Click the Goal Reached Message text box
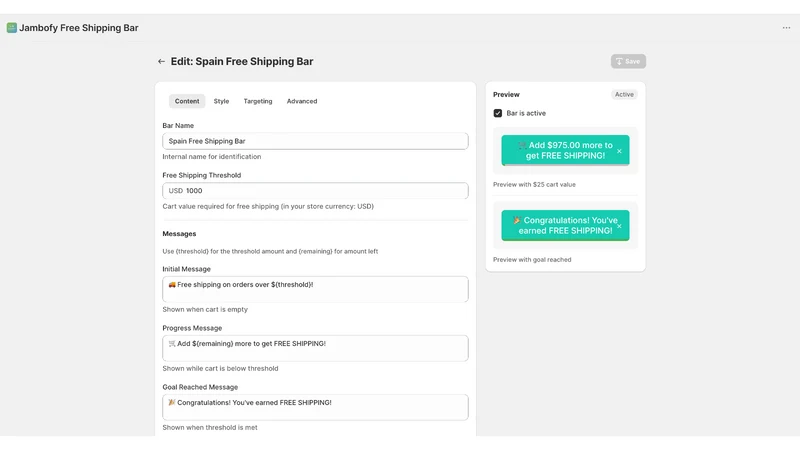This screenshot has height=450, width=800. click(315, 407)
